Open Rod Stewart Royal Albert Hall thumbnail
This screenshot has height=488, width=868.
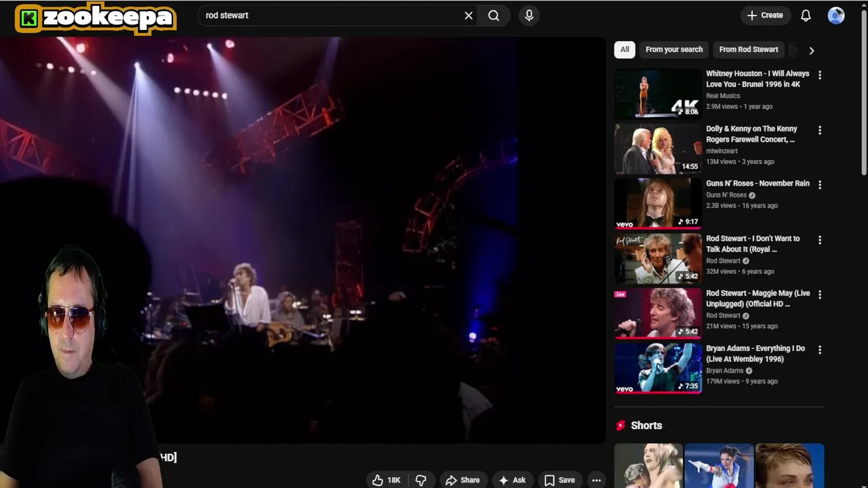tap(658, 258)
